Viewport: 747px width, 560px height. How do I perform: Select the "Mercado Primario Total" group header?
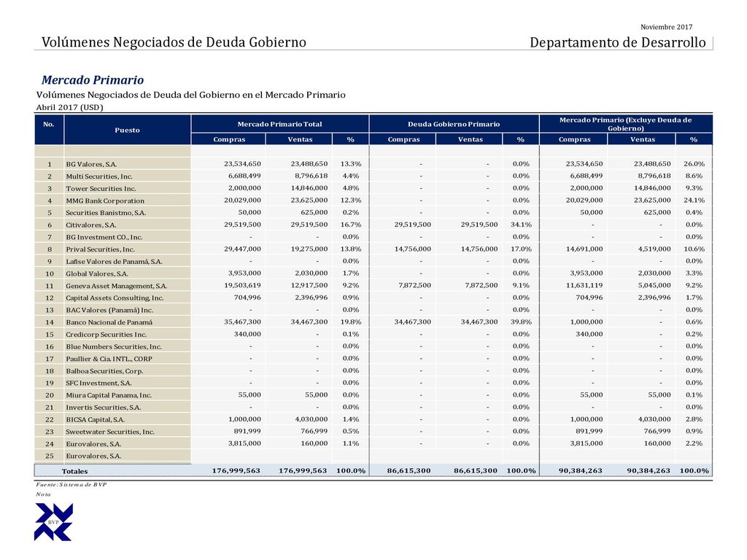(279, 124)
